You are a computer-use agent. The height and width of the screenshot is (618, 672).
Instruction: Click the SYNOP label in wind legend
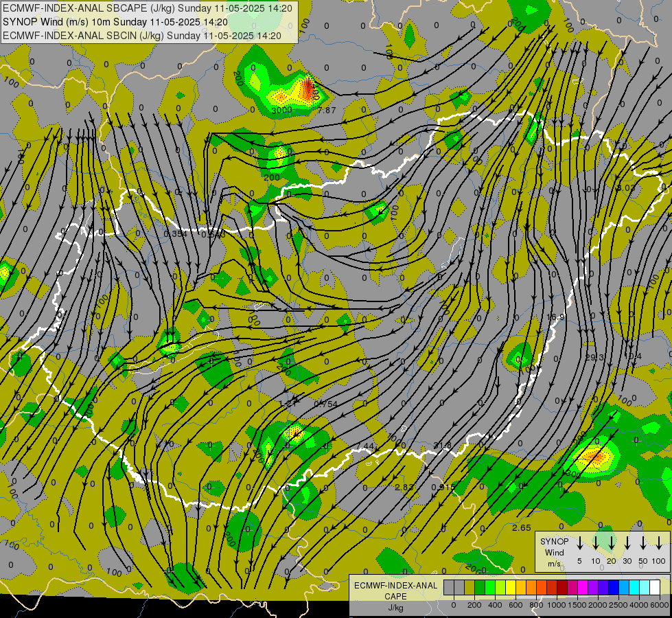point(554,542)
